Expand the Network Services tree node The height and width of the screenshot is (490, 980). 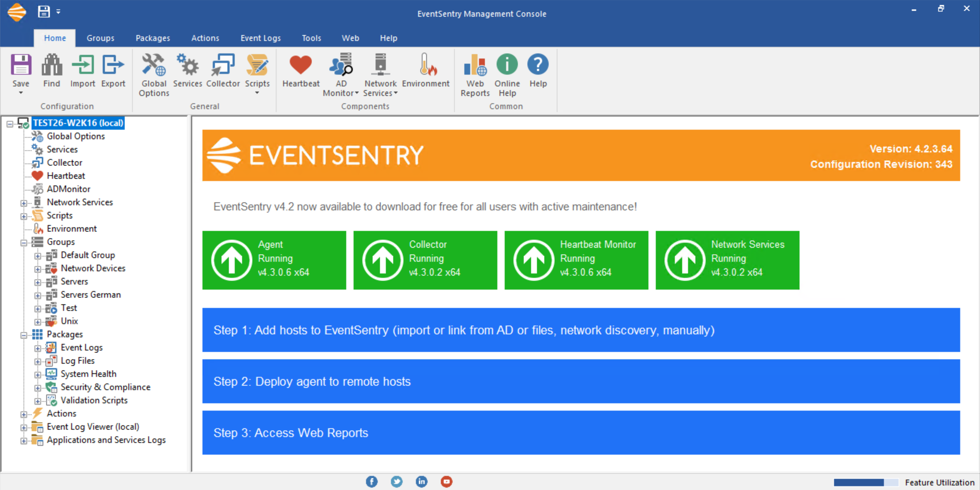tap(23, 203)
